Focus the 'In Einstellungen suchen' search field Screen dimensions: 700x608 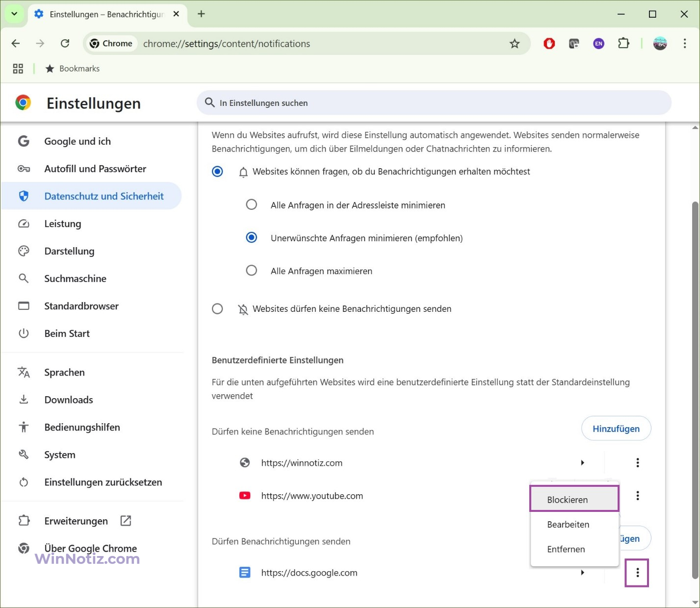[434, 103]
